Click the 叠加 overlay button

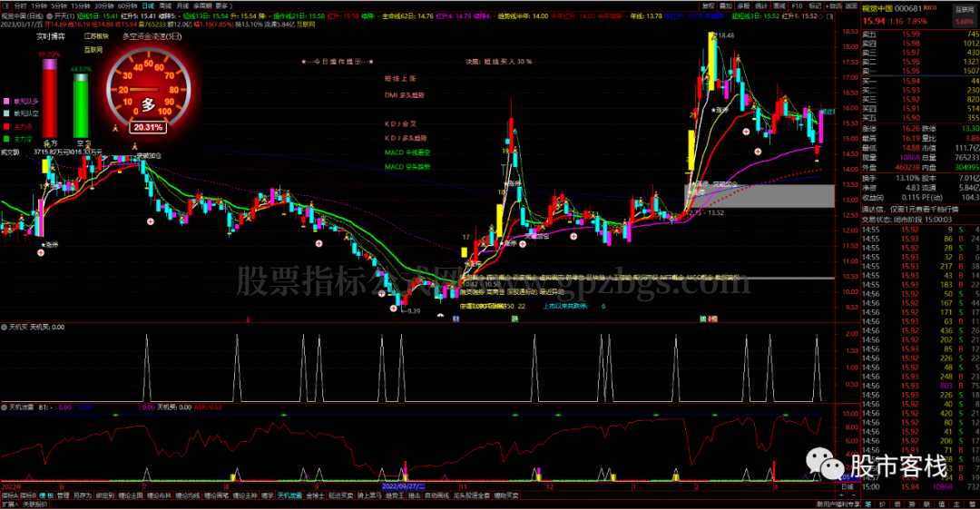(x=726, y=6)
